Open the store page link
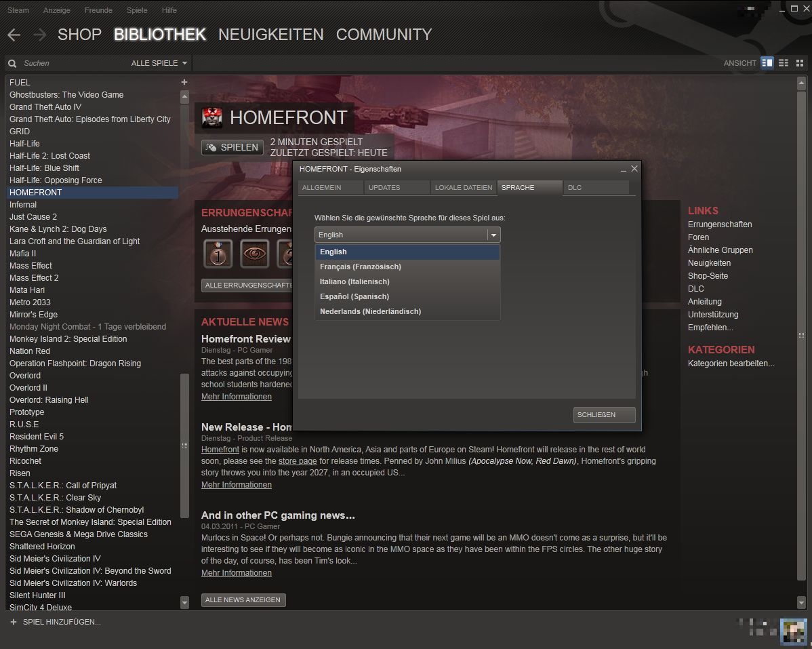812x649 pixels. (298, 461)
